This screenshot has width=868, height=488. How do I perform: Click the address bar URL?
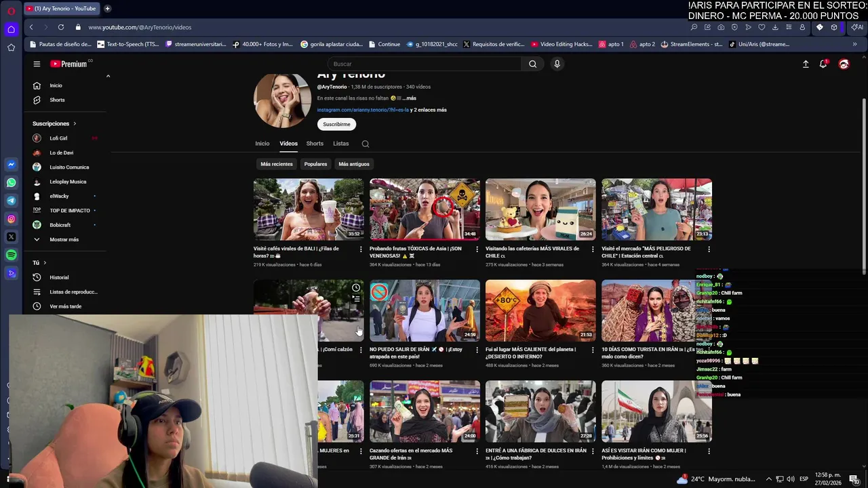point(140,27)
